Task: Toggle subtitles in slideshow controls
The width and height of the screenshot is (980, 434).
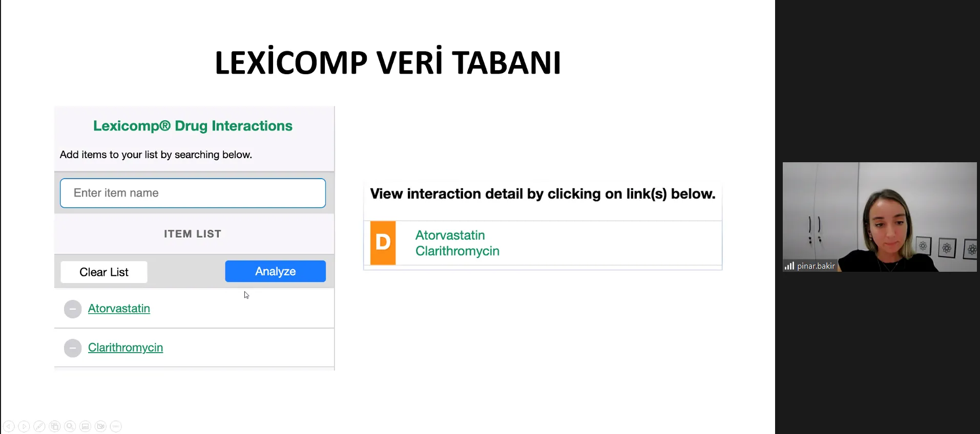Action: pyautogui.click(x=86, y=426)
